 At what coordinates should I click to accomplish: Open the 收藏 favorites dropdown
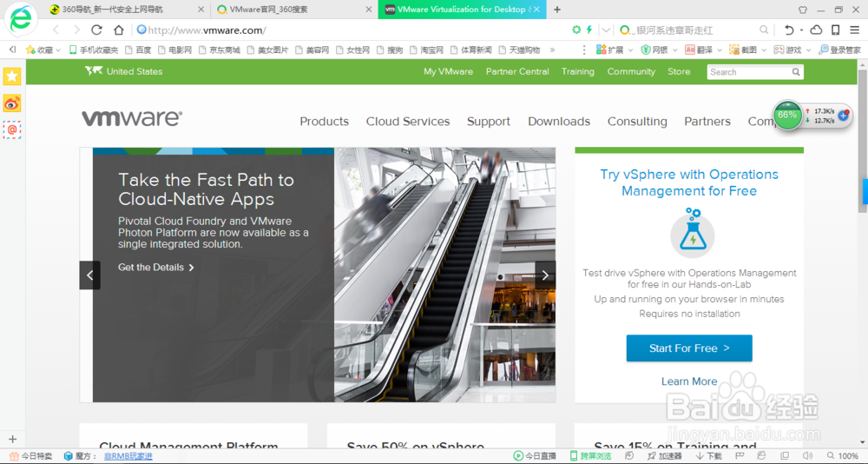[x=43, y=50]
